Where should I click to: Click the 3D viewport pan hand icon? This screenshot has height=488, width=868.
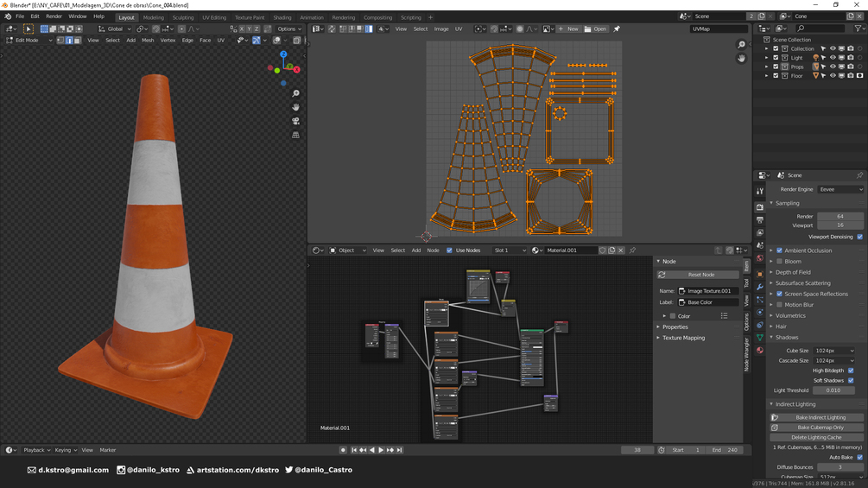[x=295, y=107]
